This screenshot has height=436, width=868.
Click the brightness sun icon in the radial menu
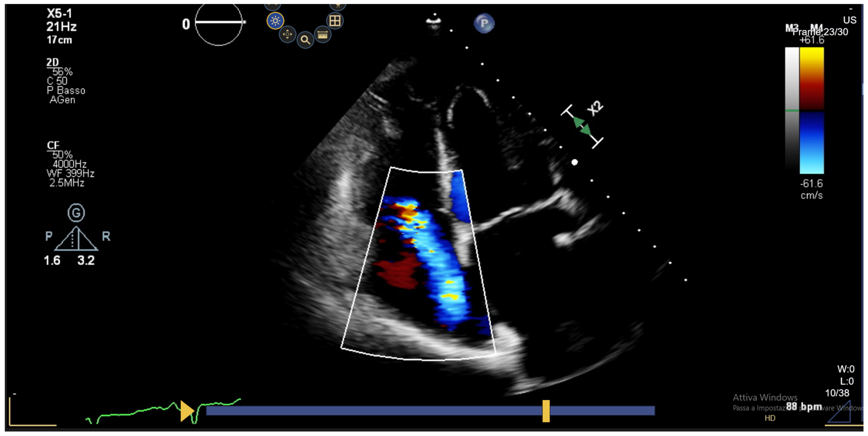point(275,21)
